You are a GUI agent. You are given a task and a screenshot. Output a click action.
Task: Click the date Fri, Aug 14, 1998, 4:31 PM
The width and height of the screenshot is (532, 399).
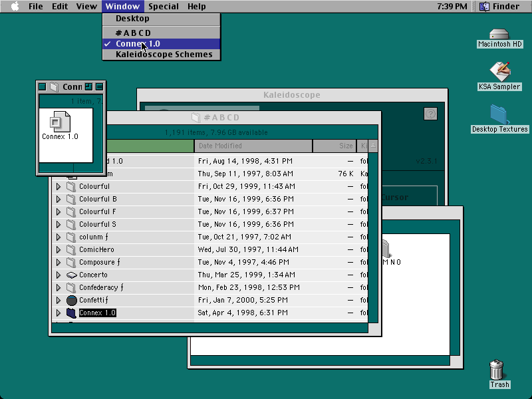point(245,161)
